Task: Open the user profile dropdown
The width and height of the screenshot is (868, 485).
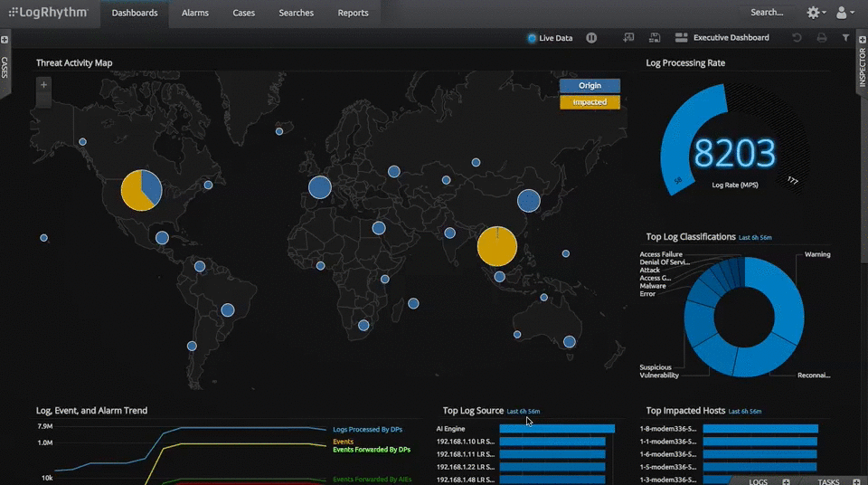Action: click(x=844, y=13)
